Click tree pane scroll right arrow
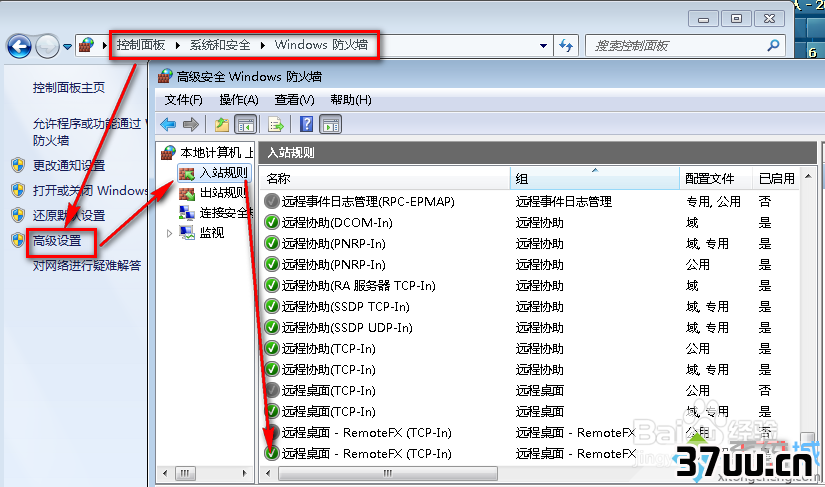 [244, 473]
